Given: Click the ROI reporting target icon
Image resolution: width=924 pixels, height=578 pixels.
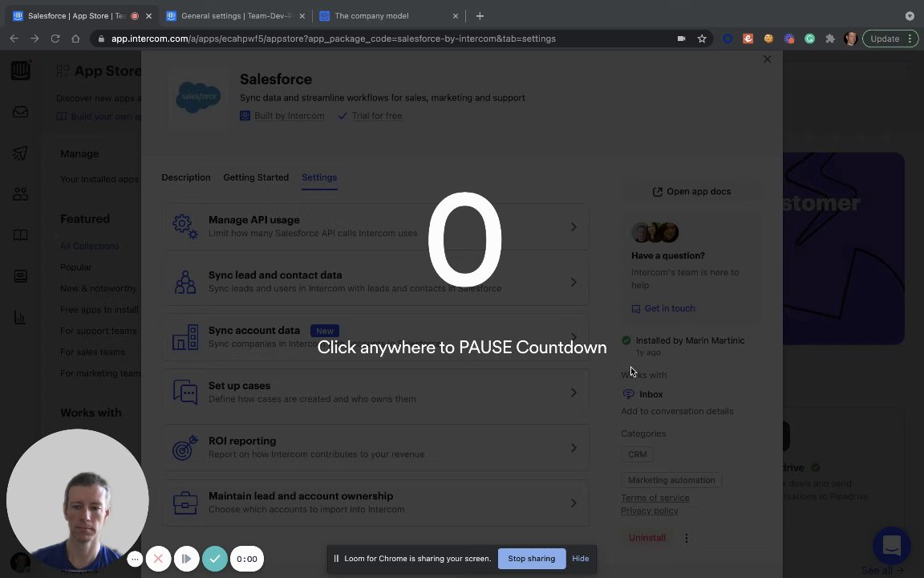Looking at the screenshot, I should (185, 448).
